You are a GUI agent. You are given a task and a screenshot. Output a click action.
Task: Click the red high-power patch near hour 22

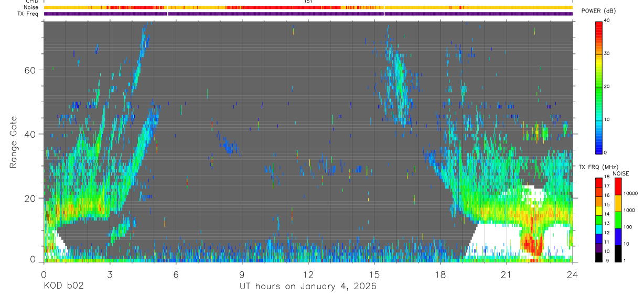click(532, 245)
